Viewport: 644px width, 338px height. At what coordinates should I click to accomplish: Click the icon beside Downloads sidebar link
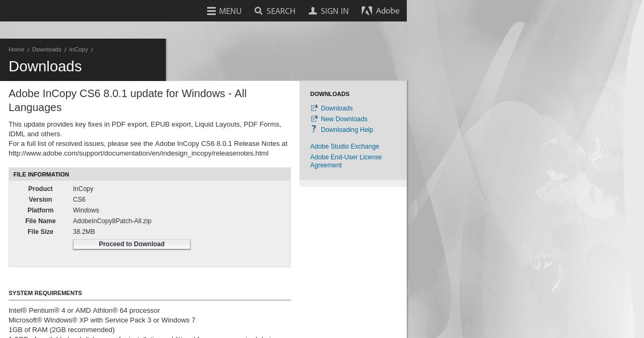coord(314,108)
